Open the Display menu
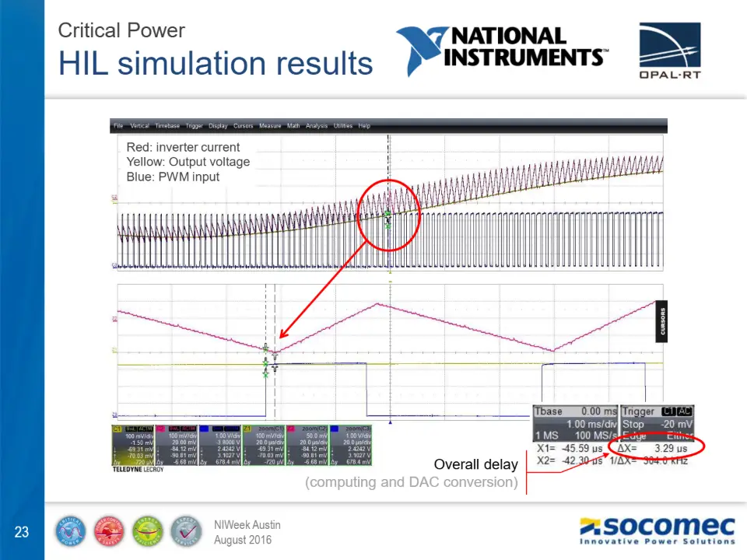The image size is (747, 560). pos(218,126)
